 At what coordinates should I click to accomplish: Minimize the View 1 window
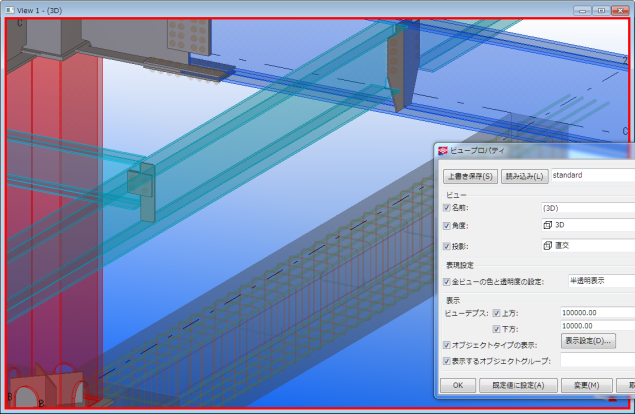click(x=585, y=8)
